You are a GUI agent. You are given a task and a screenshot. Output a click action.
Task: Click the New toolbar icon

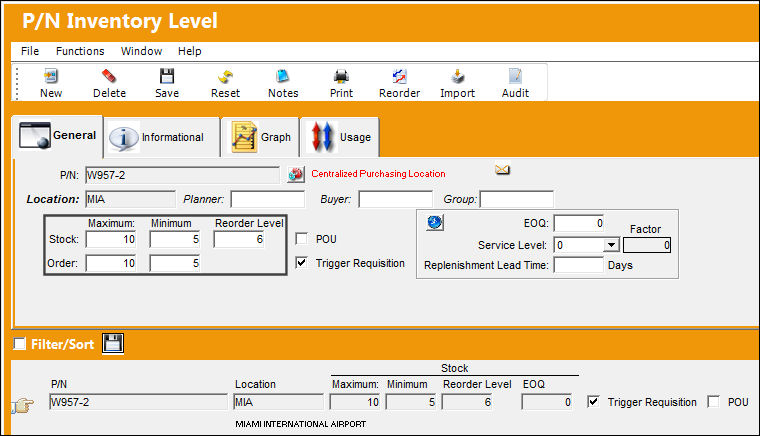[x=50, y=76]
